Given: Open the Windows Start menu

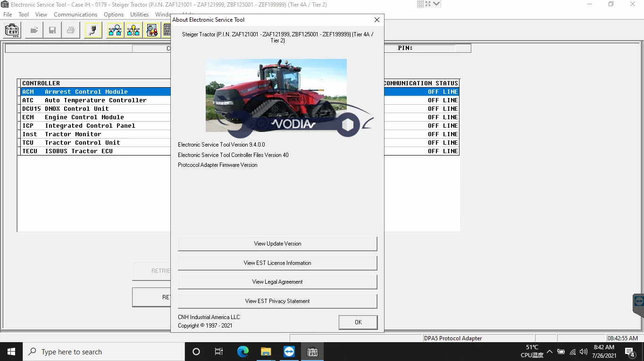Looking at the screenshot, I should tap(11, 352).
